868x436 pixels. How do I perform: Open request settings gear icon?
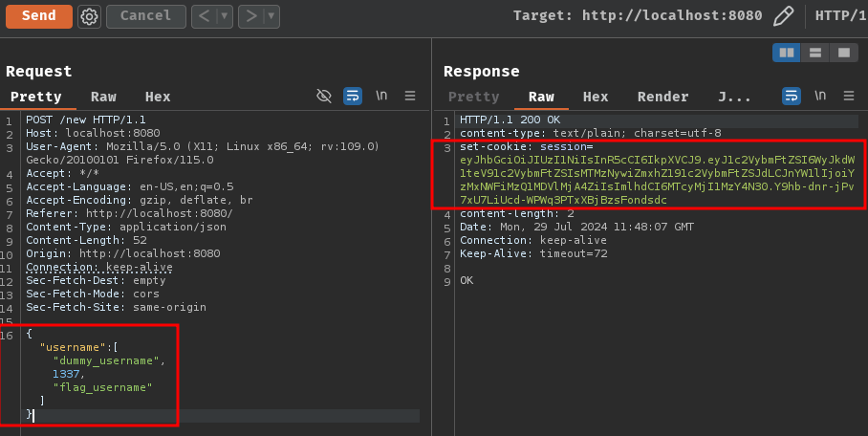pyautogui.click(x=89, y=16)
